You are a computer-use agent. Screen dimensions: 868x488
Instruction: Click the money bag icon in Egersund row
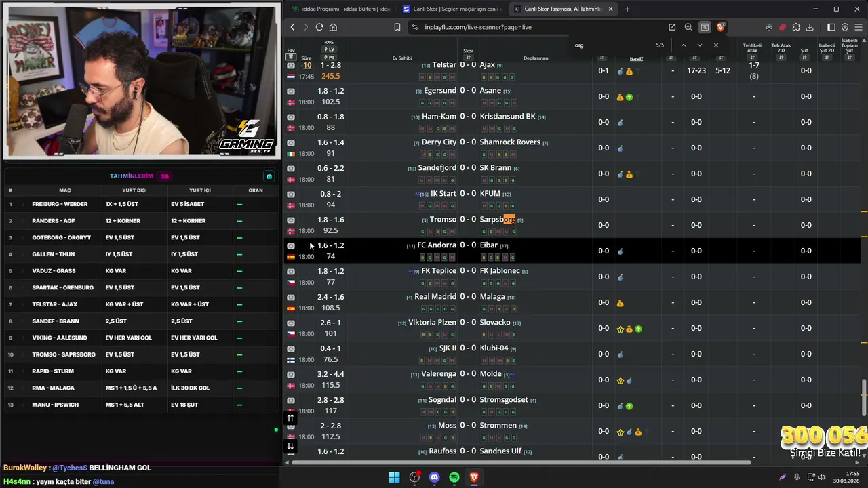click(620, 97)
